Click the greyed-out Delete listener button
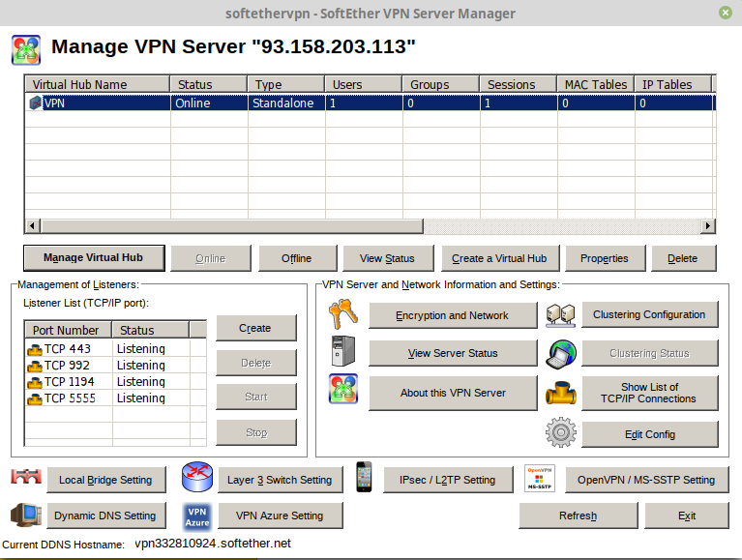 (256, 363)
